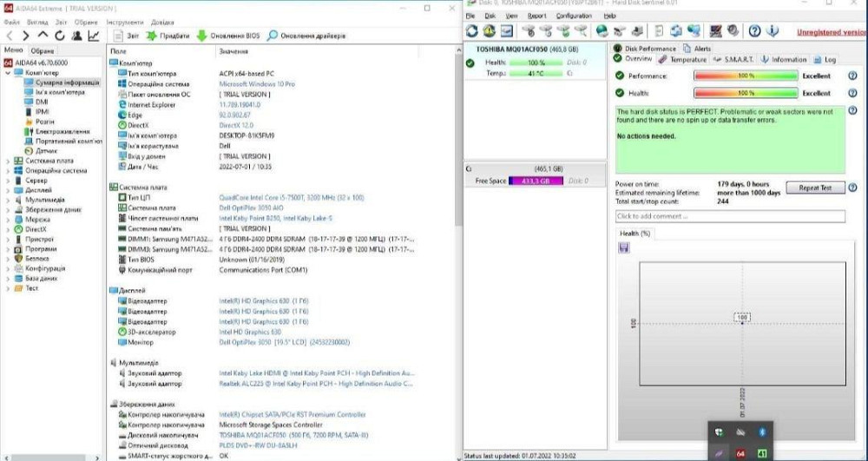Open the Інструменти menu in AIDA64
Image resolution: width=868 pixels, height=461 pixels.
125,22
